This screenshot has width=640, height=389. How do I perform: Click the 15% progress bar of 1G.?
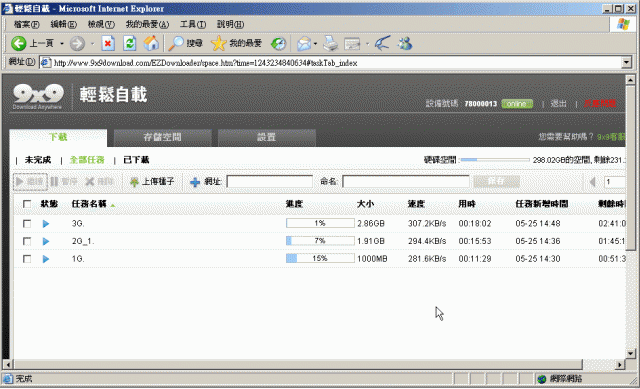coord(320,258)
